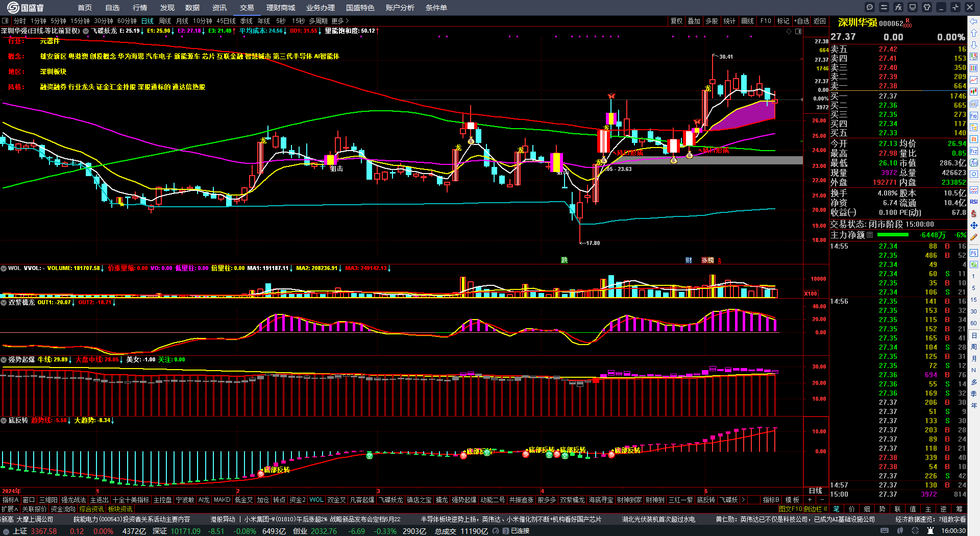980x536 pixels.
Task: Click the 上证 3367.58 index value
Action: (x=44, y=531)
